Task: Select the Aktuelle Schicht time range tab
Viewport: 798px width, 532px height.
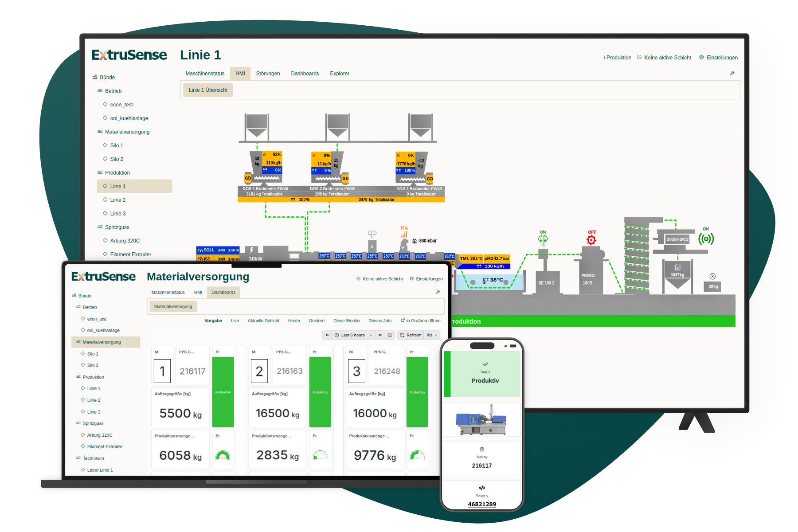Action: click(263, 321)
